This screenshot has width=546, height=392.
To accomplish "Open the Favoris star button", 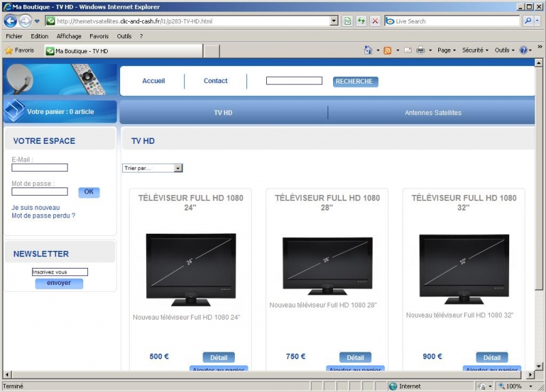I will click(19, 50).
